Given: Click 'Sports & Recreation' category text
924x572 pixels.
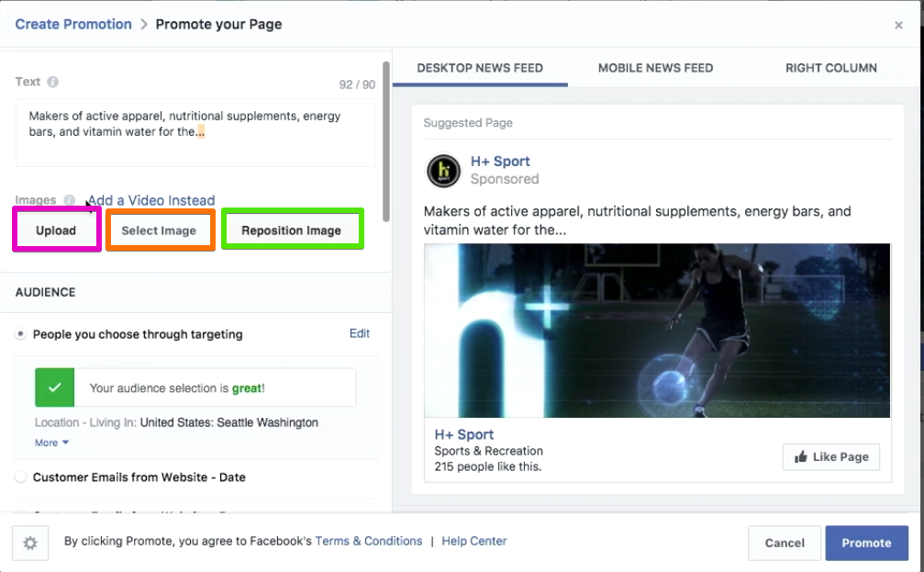Looking at the screenshot, I should 488,451.
